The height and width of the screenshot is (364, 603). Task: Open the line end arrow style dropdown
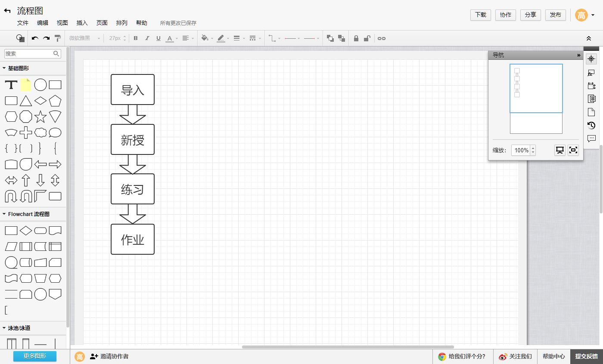(311, 38)
